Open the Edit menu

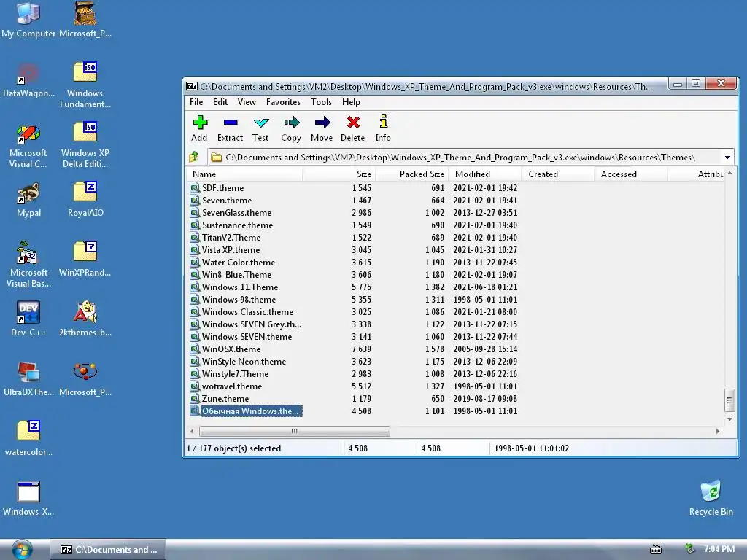pos(220,102)
